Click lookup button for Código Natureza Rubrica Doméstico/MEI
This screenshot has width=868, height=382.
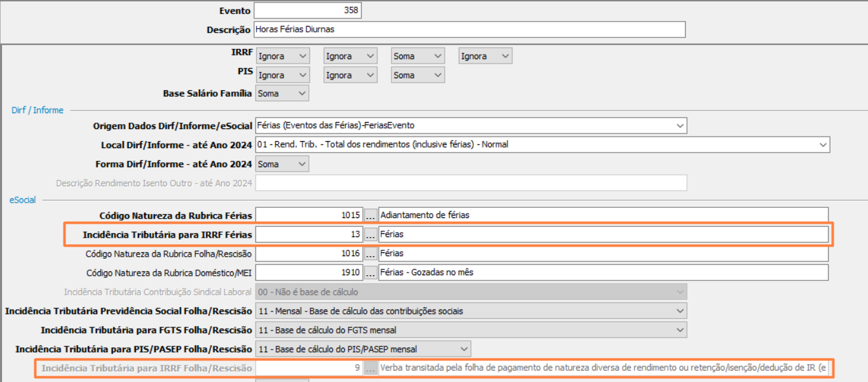tap(370, 273)
